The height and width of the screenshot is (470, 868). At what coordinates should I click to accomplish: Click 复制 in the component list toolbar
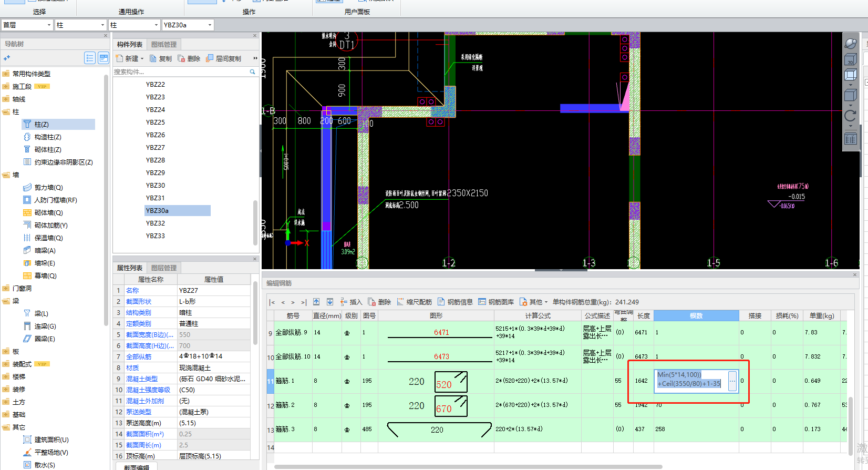click(161, 59)
